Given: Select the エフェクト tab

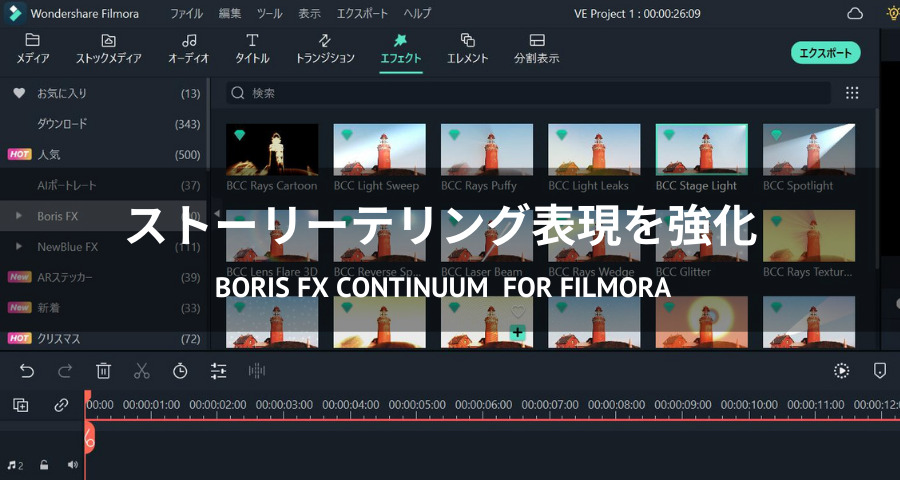Looking at the screenshot, I should [x=401, y=49].
